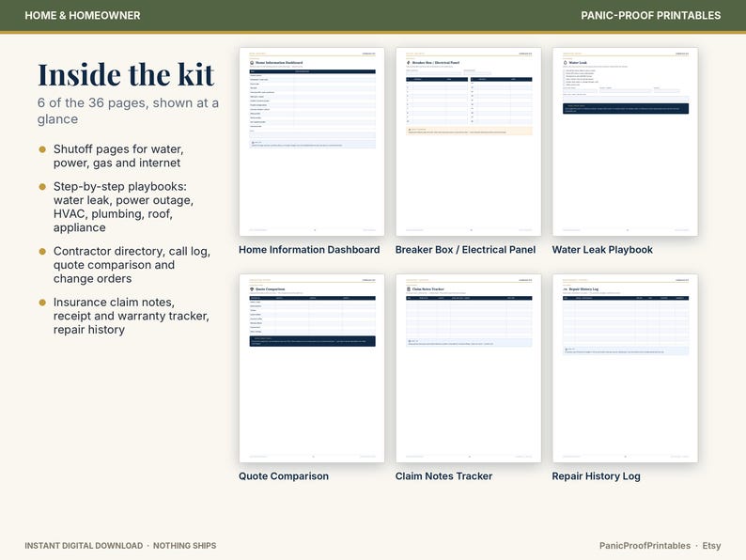The image size is (746, 560).
Task: Click the dark navy callout box on the Quote Comparison page
Action: pos(312,341)
